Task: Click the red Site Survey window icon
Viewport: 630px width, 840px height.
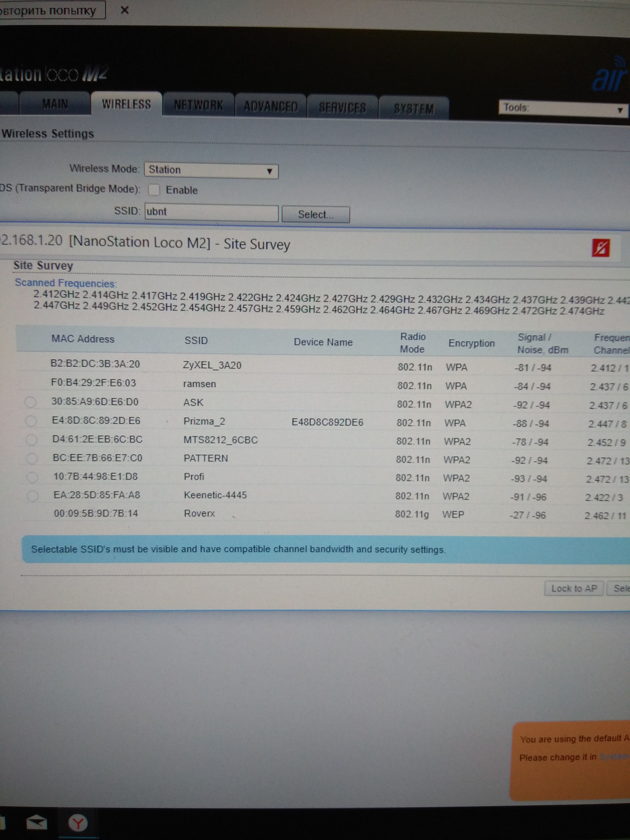Action: coord(601,248)
